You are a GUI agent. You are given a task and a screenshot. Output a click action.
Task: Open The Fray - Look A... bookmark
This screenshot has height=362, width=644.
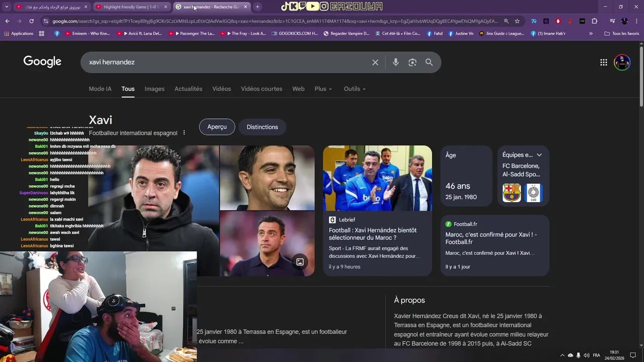243,34
